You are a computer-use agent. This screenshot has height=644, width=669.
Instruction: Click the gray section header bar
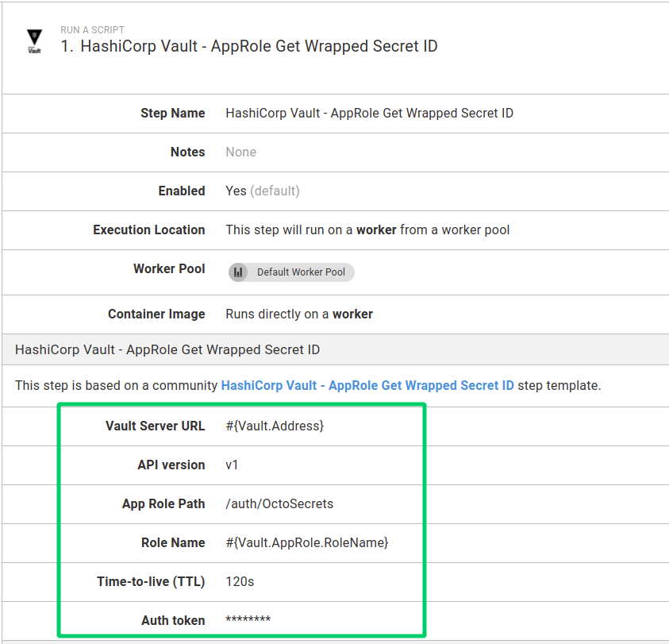334,349
